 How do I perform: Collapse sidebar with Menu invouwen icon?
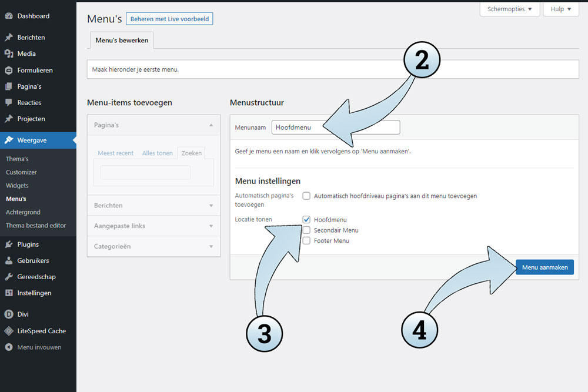pyautogui.click(x=9, y=347)
